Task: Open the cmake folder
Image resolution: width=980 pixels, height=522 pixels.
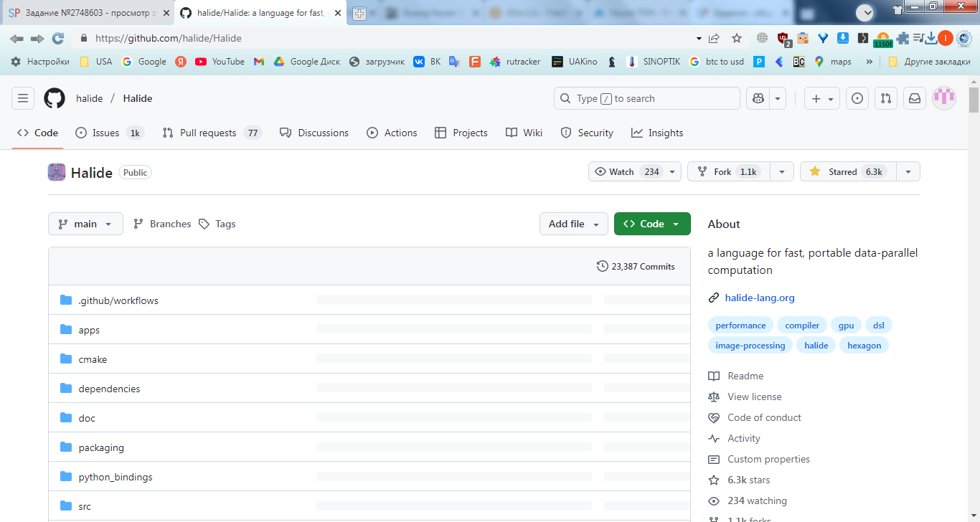Action: [93, 359]
